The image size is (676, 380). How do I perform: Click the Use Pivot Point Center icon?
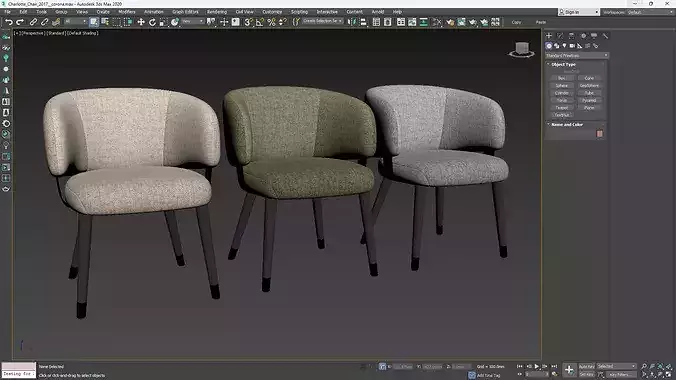[211, 22]
